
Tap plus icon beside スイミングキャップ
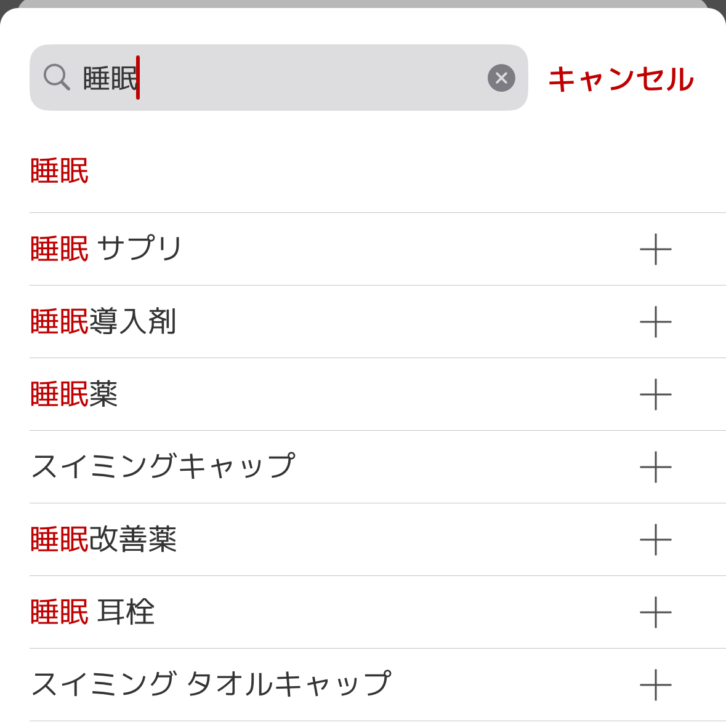(x=655, y=466)
